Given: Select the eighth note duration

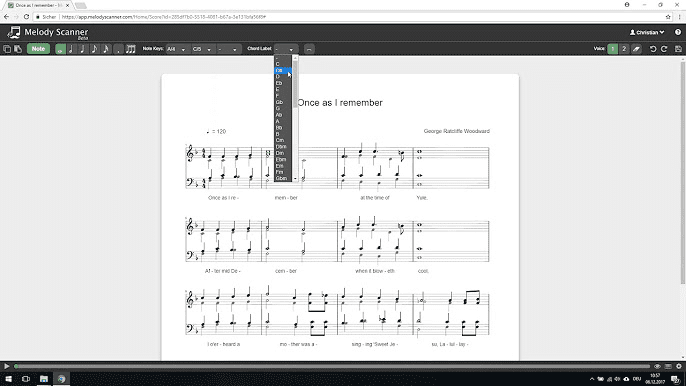Looking at the screenshot, I should pyautogui.click(x=94, y=49).
